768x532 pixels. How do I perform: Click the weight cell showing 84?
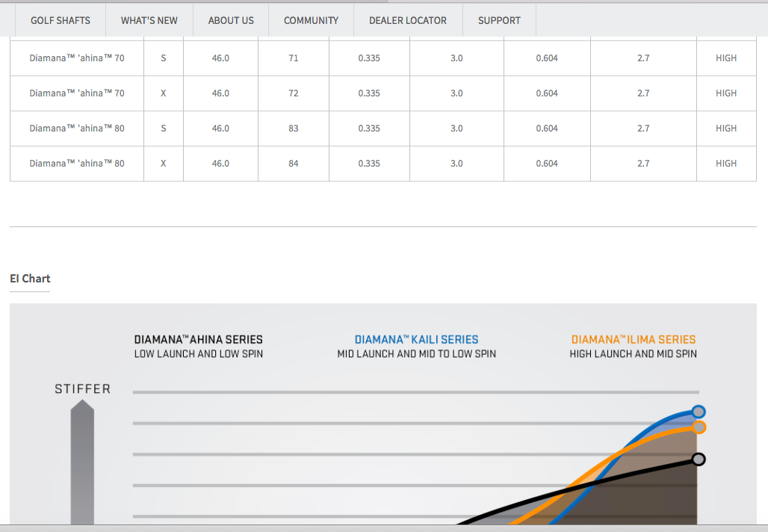(294, 164)
